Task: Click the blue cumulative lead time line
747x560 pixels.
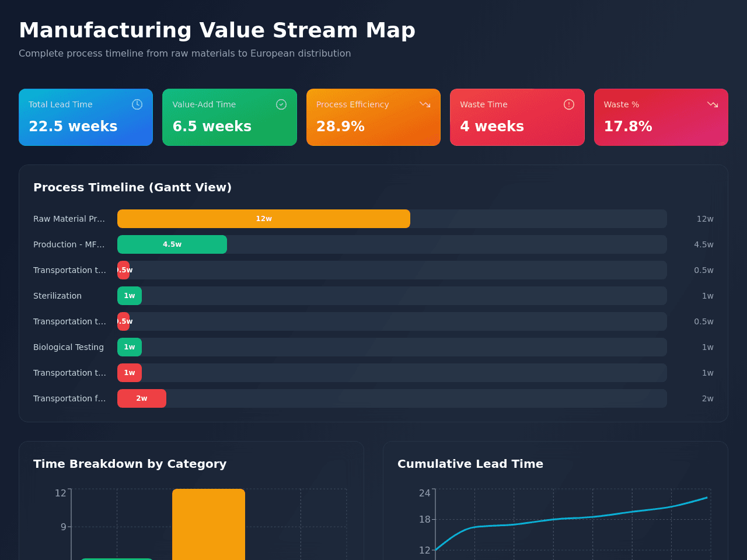Action: [572, 518]
